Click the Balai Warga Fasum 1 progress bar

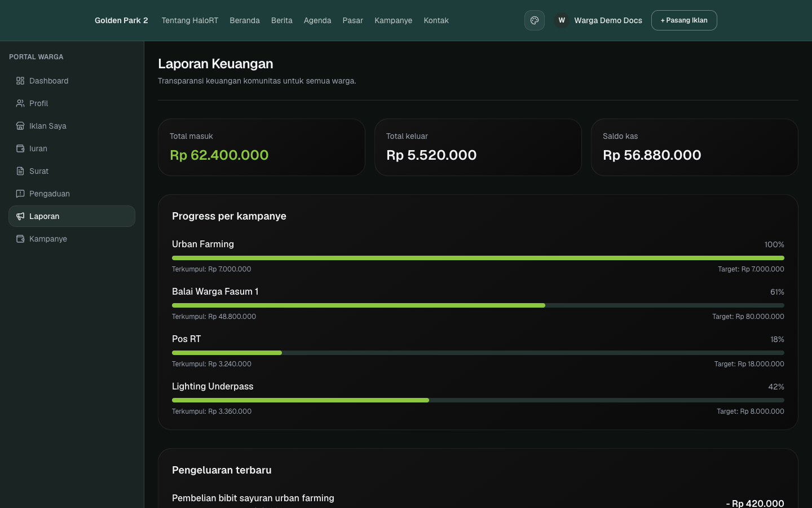(x=478, y=305)
